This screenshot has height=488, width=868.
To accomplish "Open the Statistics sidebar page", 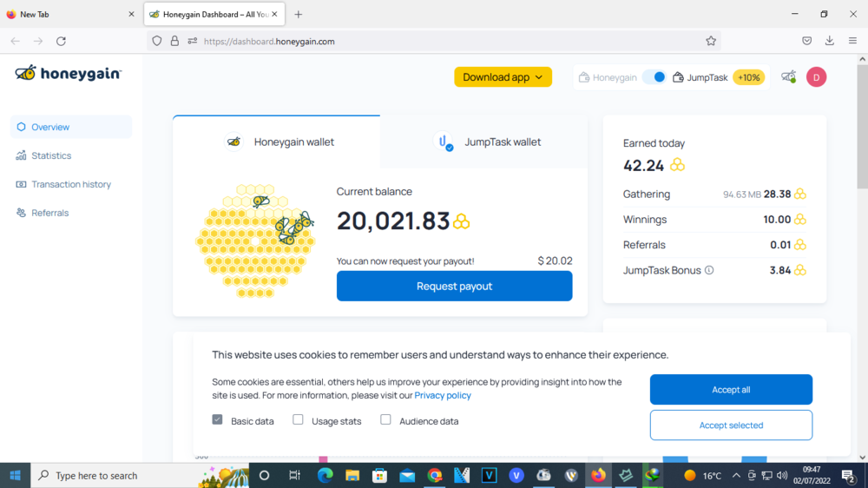I will tap(51, 155).
